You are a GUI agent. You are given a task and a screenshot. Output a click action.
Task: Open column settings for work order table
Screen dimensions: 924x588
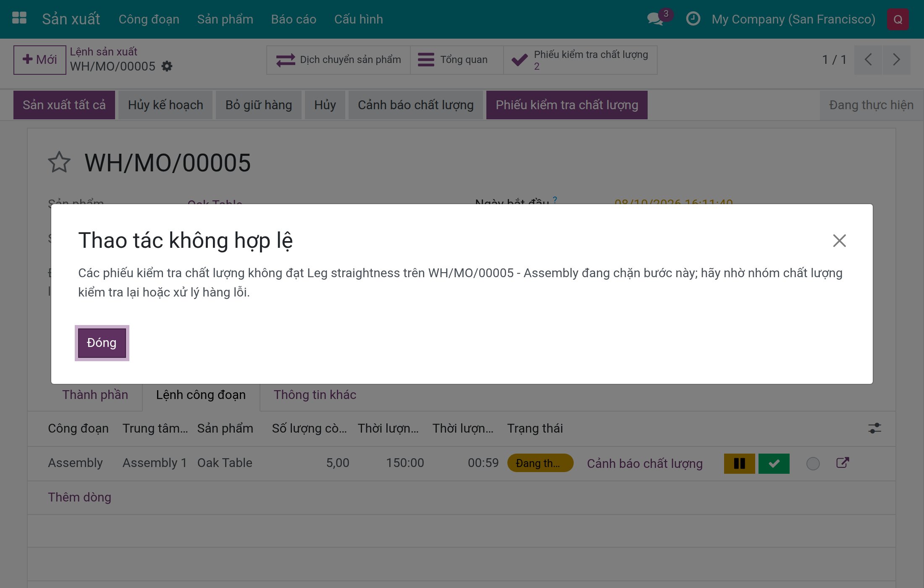[875, 428]
